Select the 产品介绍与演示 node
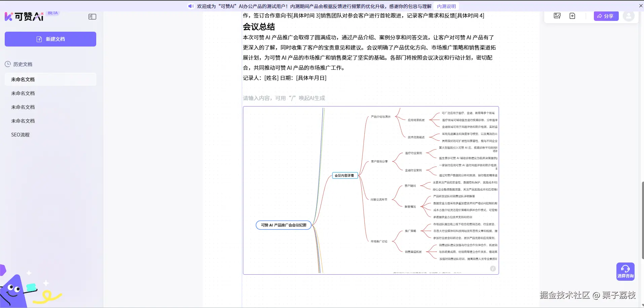644x308 pixels. [x=381, y=117]
